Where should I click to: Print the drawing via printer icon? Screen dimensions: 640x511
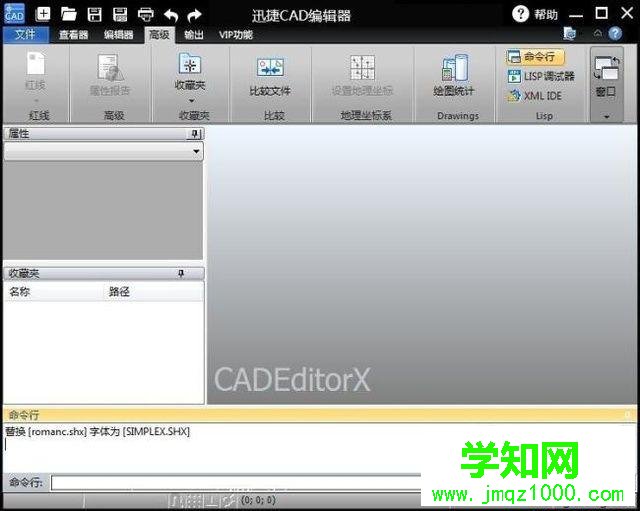point(146,15)
